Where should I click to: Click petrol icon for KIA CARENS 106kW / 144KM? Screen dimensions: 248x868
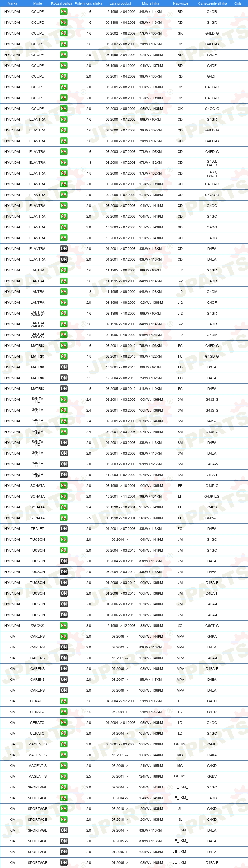click(63, 636)
